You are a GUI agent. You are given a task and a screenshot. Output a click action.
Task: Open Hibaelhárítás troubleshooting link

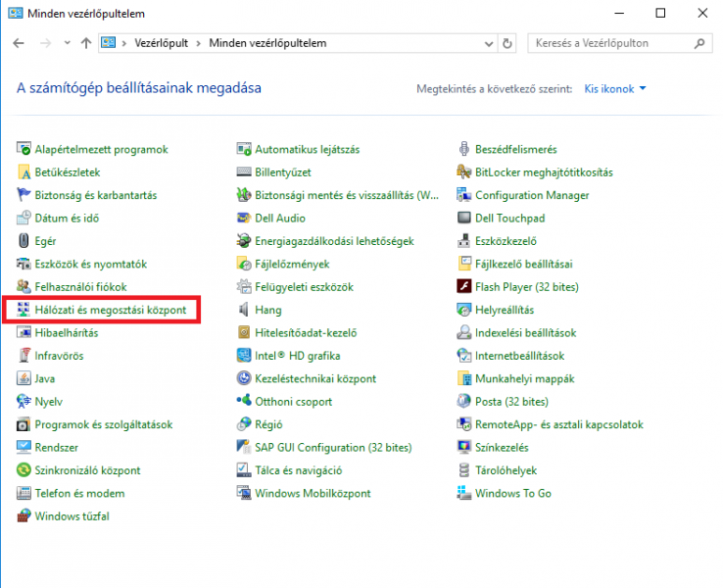click(x=67, y=332)
